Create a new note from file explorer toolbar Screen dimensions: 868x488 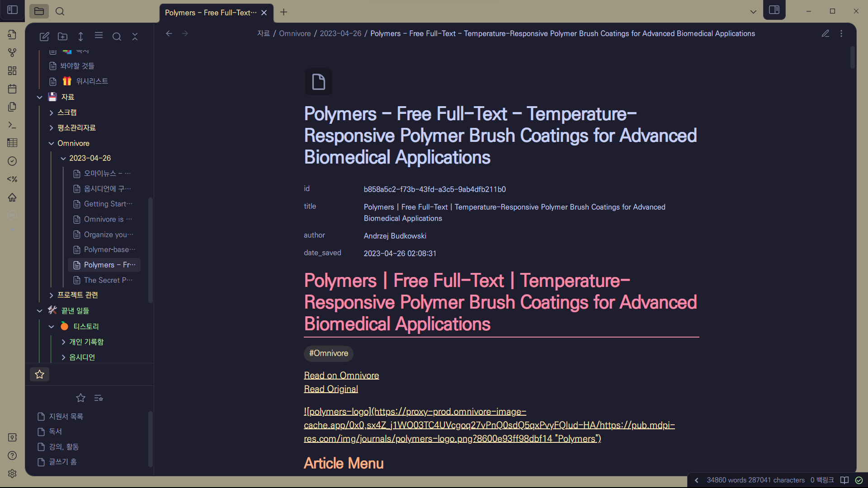coord(44,37)
